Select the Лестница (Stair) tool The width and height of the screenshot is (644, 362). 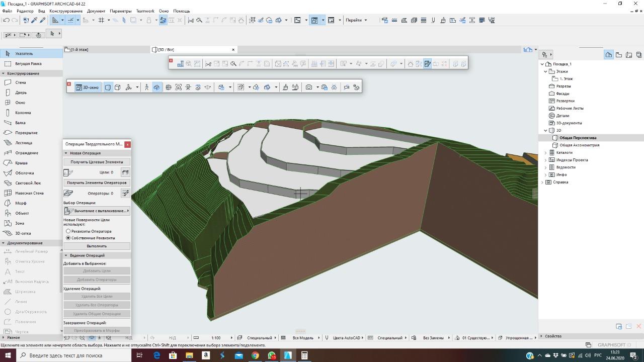tap(23, 143)
